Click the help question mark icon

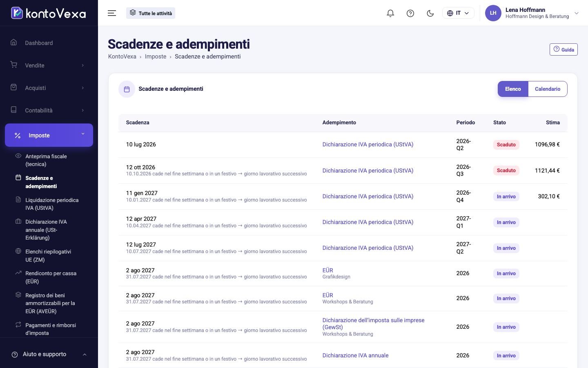pos(410,13)
